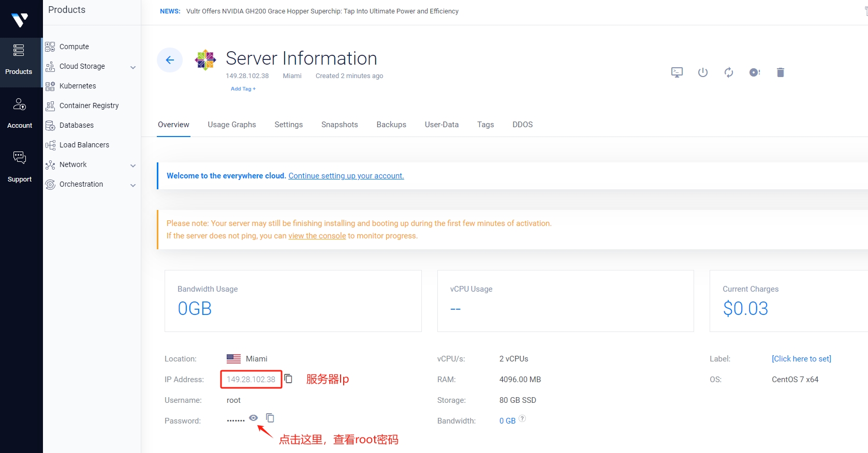
Task: Click the view the console link
Action: tap(317, 236)
